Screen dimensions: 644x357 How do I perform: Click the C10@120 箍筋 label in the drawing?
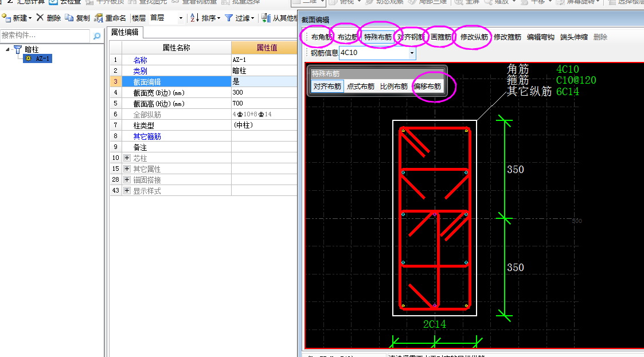(576, 80)
